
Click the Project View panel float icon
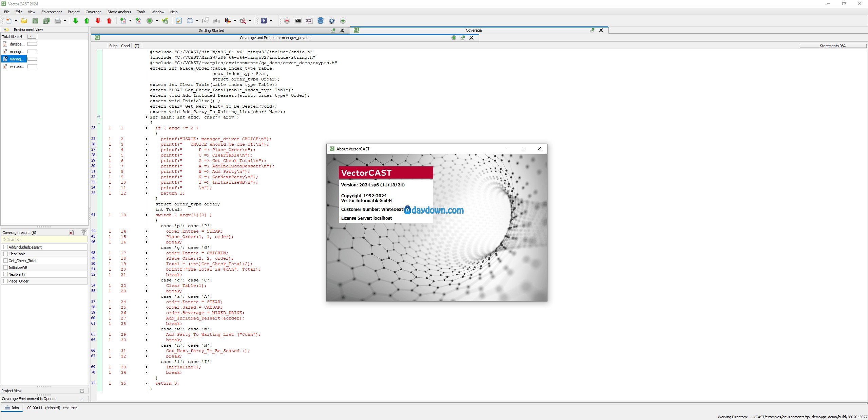tap(82, 391)
